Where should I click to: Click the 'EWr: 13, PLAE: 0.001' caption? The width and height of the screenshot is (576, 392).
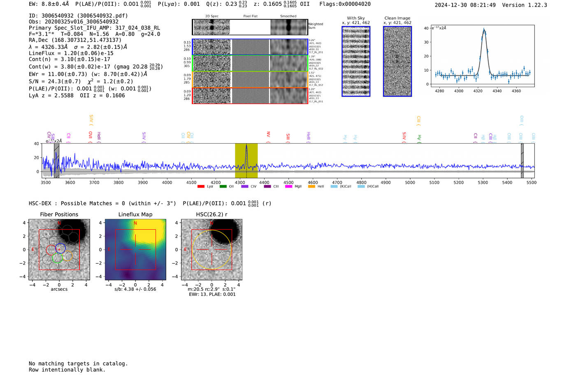point(212,294)
